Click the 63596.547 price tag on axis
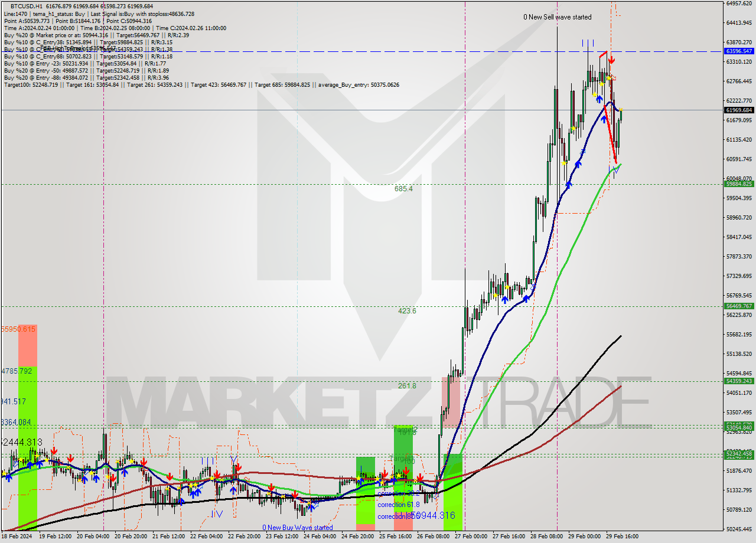This screenshot has height=543, width=756. 739,51
